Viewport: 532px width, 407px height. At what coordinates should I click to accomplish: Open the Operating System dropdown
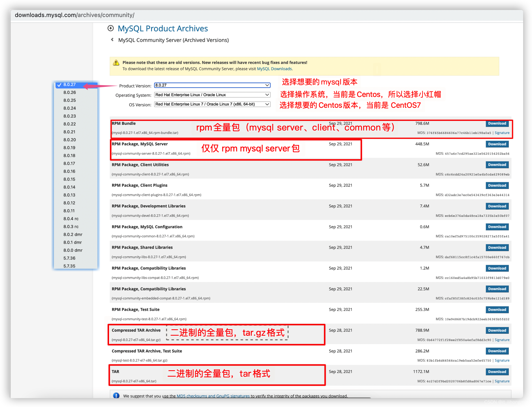coord(212,95)
